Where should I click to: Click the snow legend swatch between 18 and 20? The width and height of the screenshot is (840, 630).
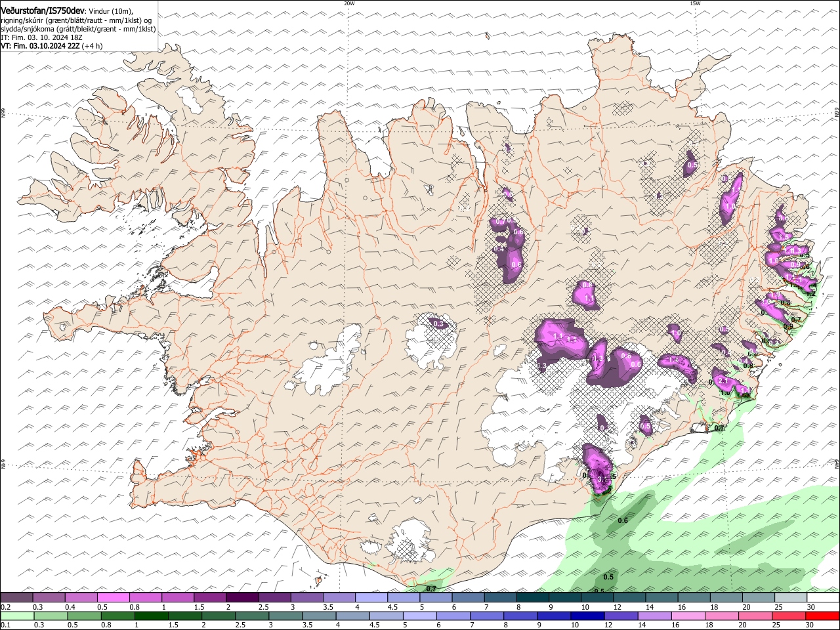726,597
